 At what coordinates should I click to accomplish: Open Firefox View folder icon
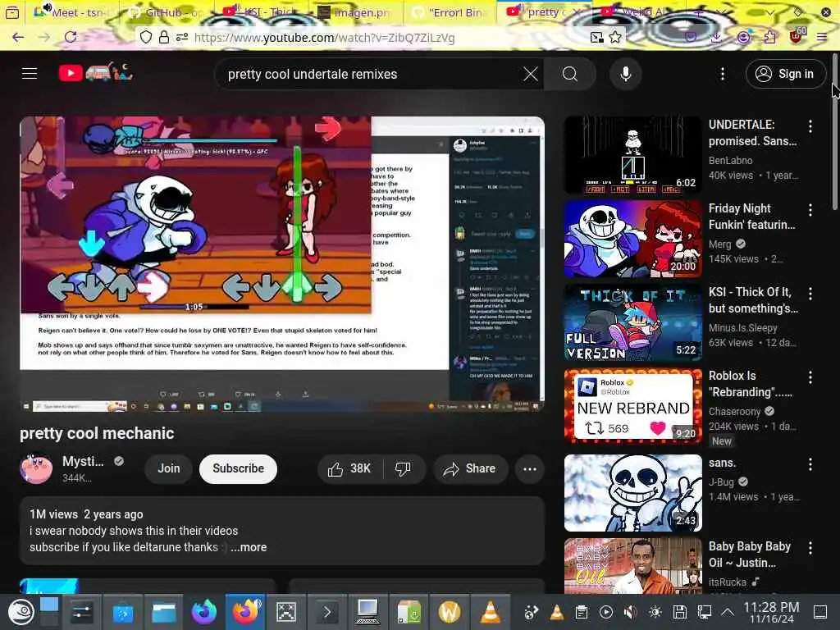click(11, 11)
